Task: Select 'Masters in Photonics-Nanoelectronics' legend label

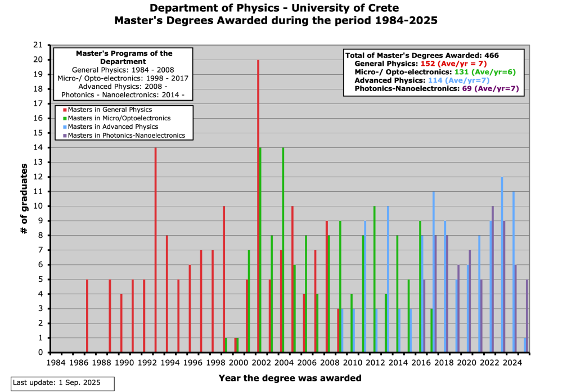Action: 127,135
